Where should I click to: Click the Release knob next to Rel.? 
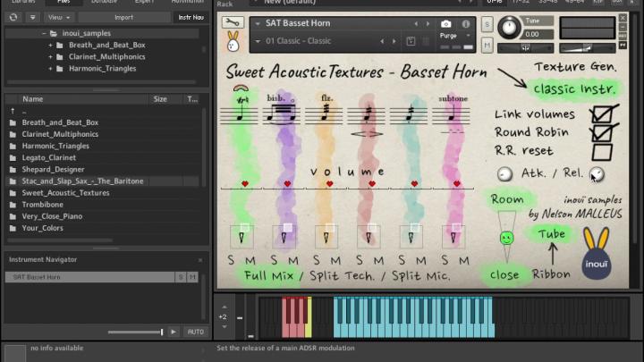(x=597, y=174)
